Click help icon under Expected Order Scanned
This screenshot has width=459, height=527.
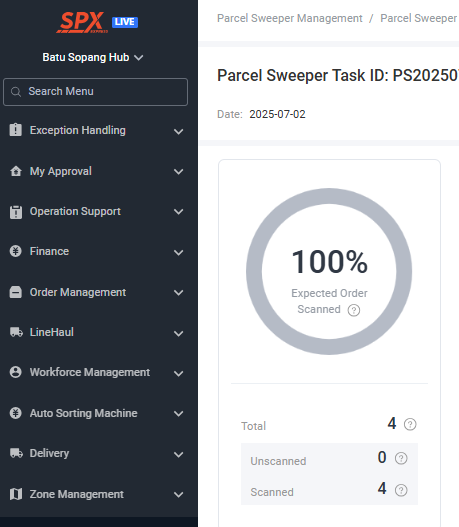353,310
